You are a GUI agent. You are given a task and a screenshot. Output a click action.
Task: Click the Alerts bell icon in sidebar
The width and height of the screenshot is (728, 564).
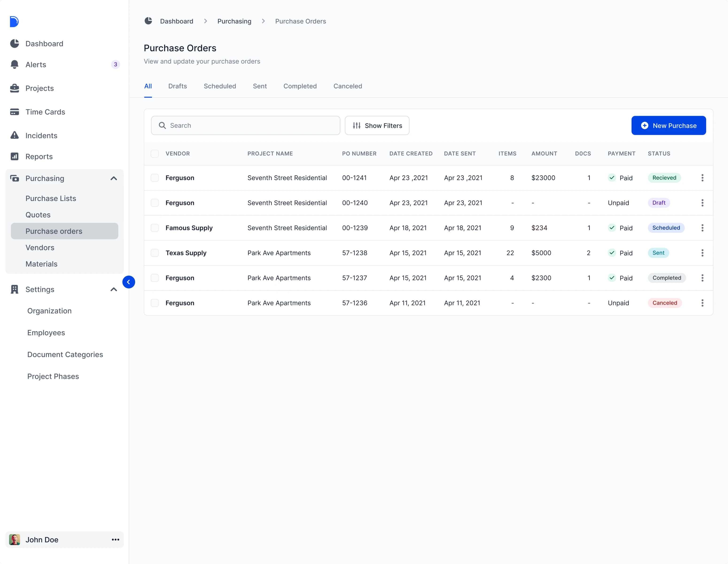click(x=14, y=64)
